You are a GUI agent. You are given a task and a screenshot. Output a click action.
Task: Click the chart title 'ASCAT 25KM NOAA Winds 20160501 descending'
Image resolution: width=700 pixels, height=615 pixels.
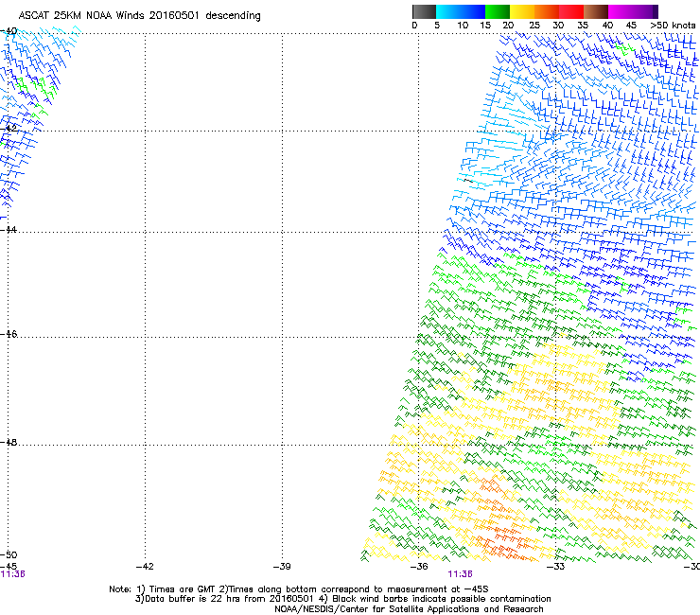pyautogui.click(x=139, y=16)
